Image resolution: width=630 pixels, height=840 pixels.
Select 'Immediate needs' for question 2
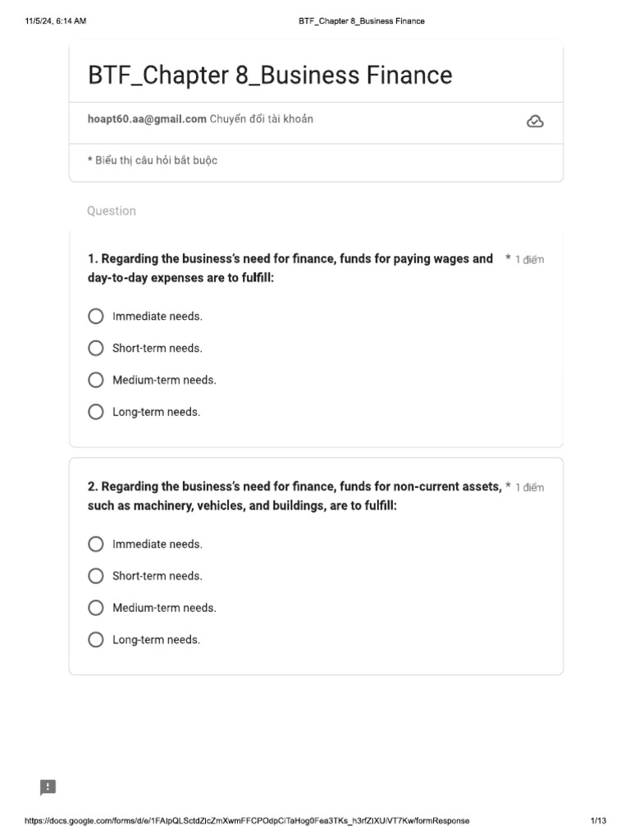point(96,545)
